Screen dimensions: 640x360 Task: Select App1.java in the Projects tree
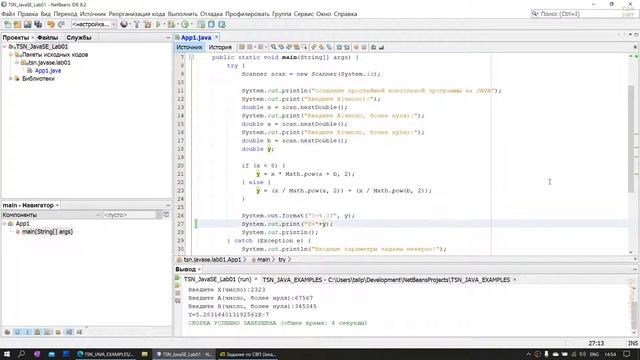[48, 71]
